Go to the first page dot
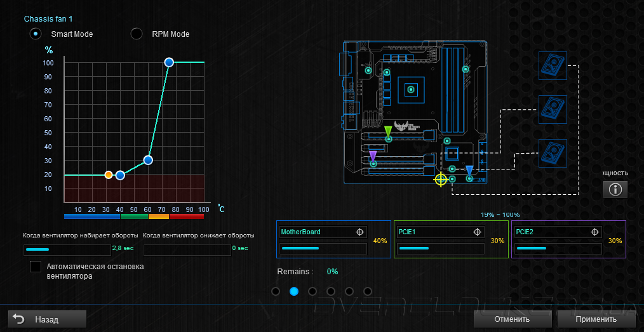644x332 pixels. click(276, 291)
